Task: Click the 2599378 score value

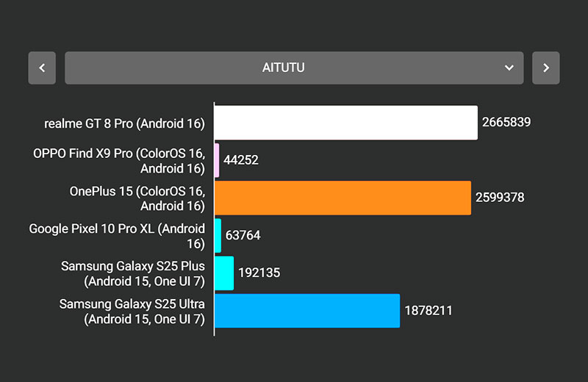Action: (500, 198)
